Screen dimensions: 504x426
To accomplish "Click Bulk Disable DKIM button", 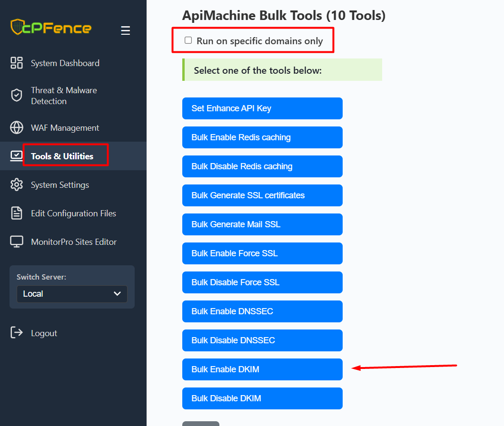I will [x=262, y=398].
